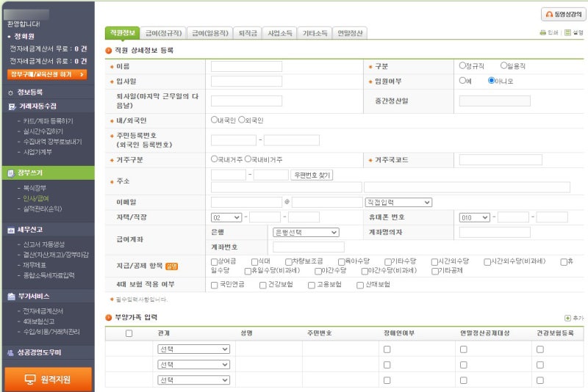Click the 성공경영도우미 sidebar icon
This screenshot has height=392, width=588.
tap(10, 352)
